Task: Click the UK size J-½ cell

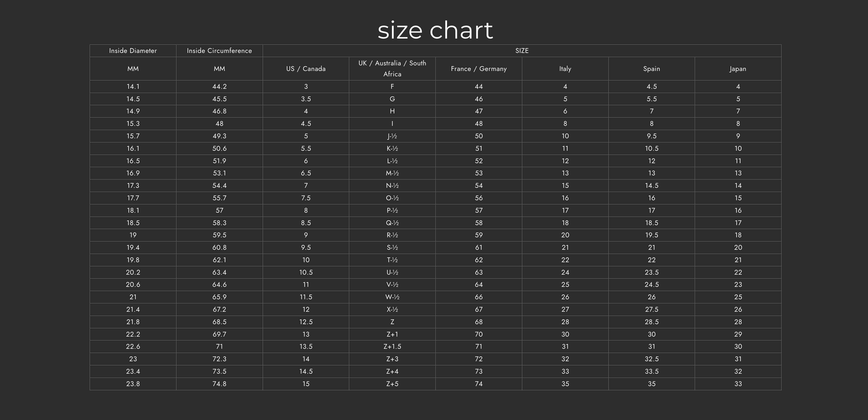Action: (392, 136)
